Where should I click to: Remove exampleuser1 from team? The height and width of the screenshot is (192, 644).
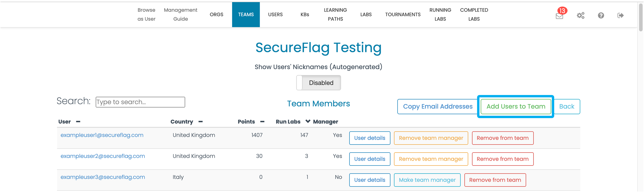click(x=503, y=138)
